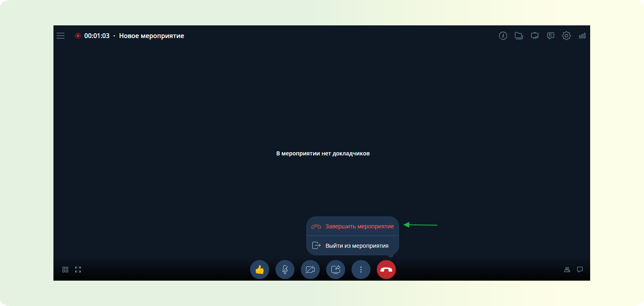Open the hamburger menu
Screen dimensions: 644x306
pyautogui.click(x=61, y=36)
